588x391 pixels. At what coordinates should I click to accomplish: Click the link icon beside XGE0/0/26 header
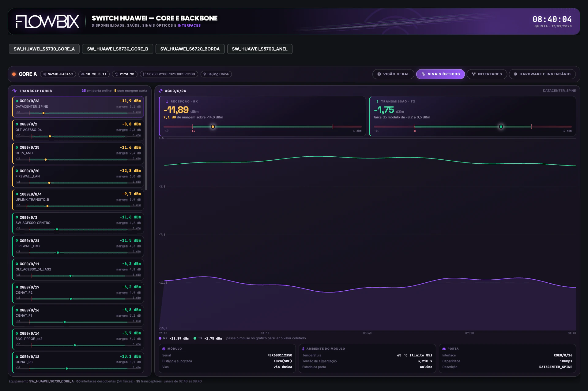tap(160, 91)
